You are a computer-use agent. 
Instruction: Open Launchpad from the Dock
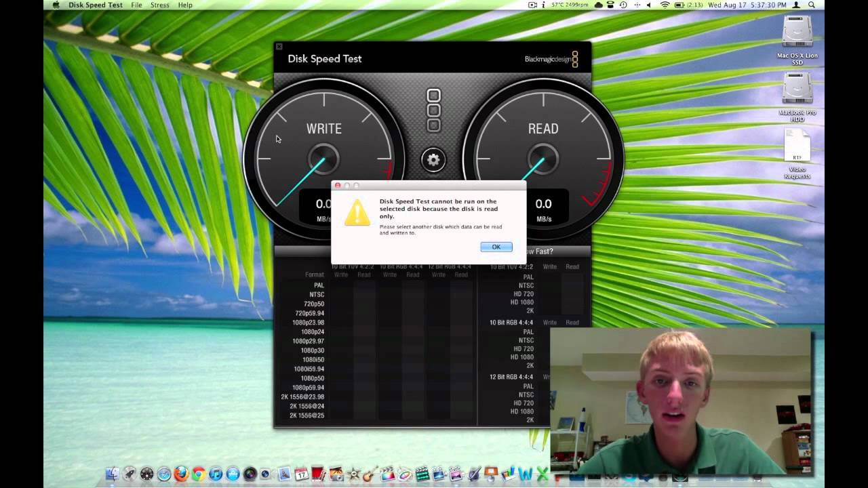tap(129, 474)
